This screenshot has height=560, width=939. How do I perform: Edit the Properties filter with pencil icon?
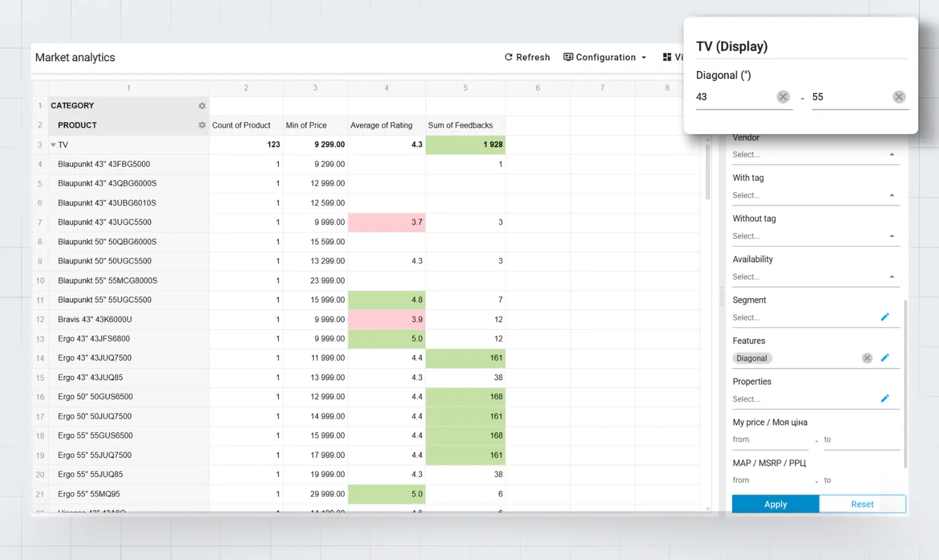[x=885, y=398]
